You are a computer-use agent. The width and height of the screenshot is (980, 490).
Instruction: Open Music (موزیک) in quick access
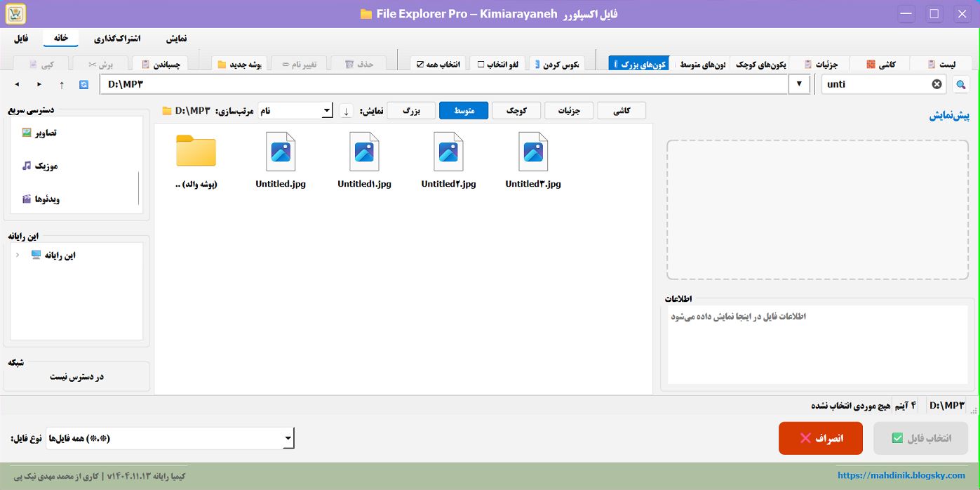(x=40, y=166)
